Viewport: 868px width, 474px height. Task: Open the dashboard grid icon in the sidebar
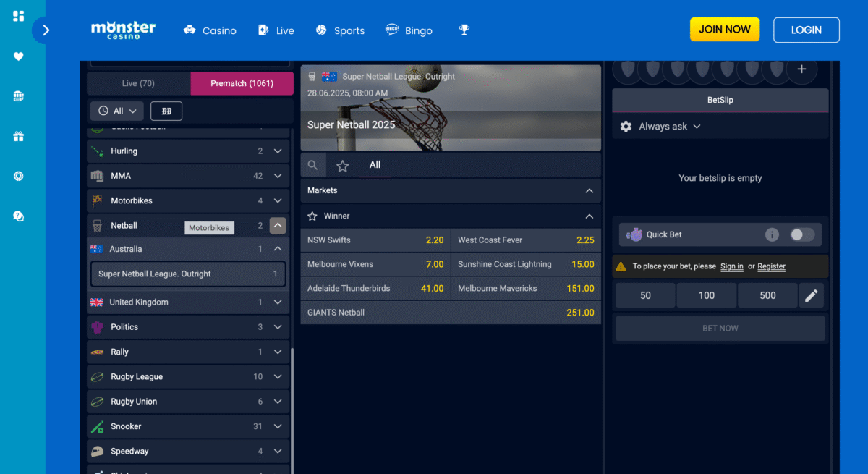point(19,16)
